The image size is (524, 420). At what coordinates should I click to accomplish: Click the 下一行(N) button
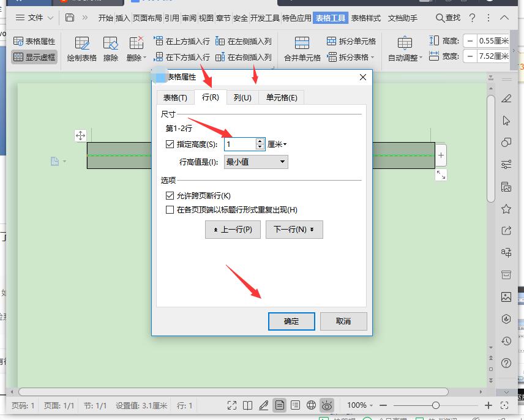click(294, 230)
